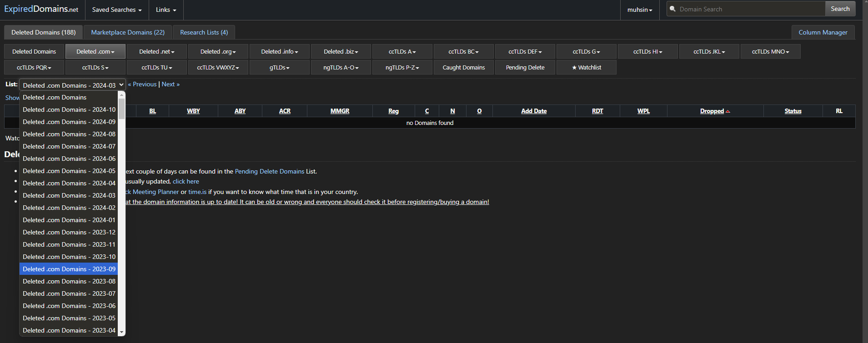The width and height of the screenshot is (868, 343).
Task: Open the Caught Domains list
Action: coord(464,67)
